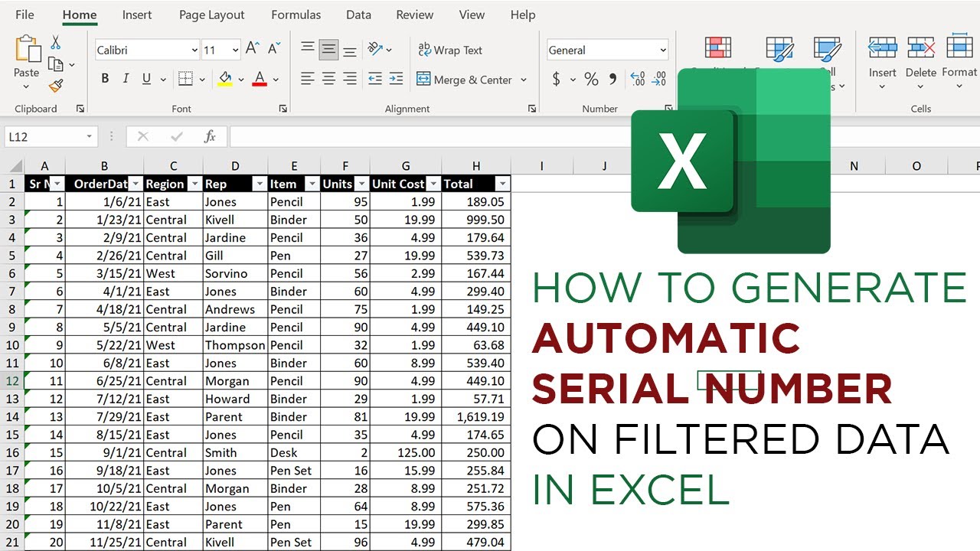Switch to the Page Layout tab

pyautogui.click(x=212, y=15)
